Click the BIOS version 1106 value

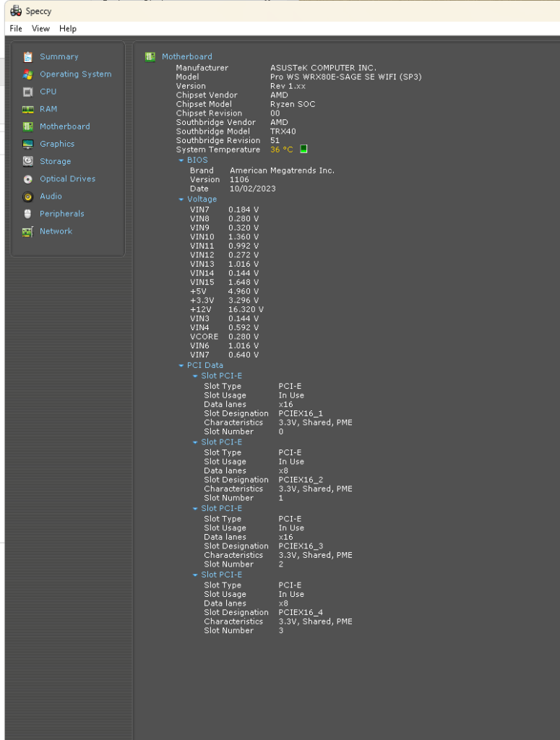coord(239,180)
